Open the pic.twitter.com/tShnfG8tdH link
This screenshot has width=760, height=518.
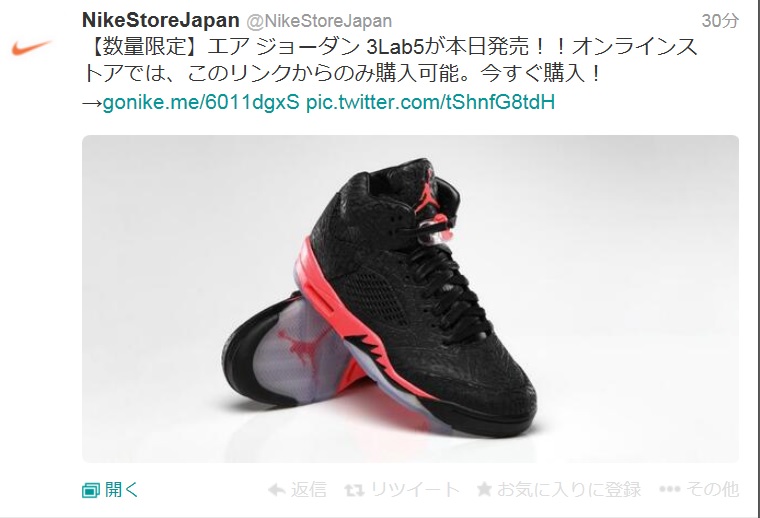tap(430, 102)
